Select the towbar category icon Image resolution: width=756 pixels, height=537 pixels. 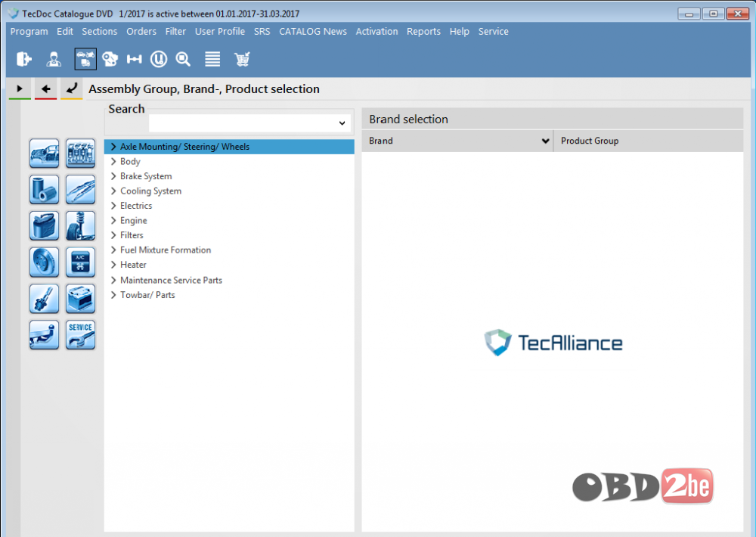[45, 335]
